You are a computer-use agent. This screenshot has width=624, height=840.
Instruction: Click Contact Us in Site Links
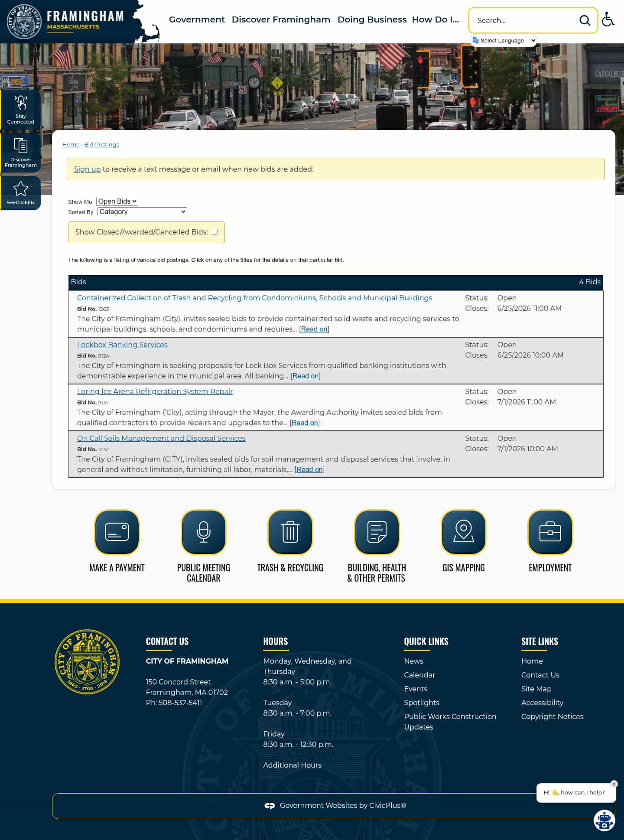pos(540,675)
